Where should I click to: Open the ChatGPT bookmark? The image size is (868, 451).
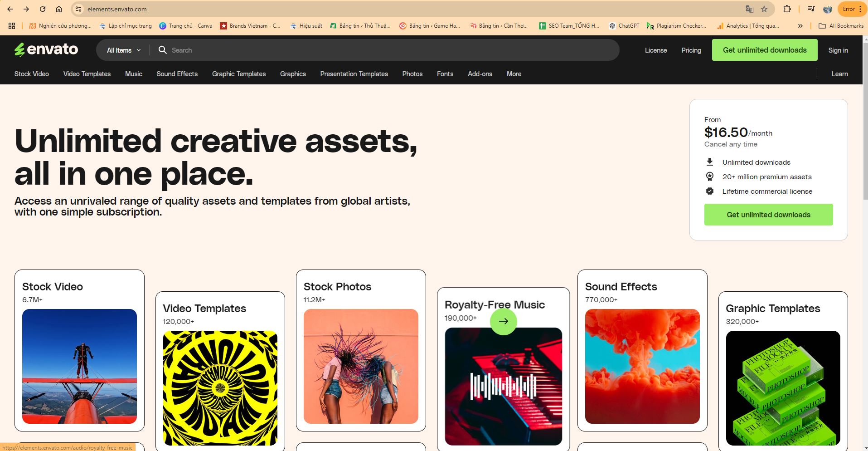[x=624, y=26]
